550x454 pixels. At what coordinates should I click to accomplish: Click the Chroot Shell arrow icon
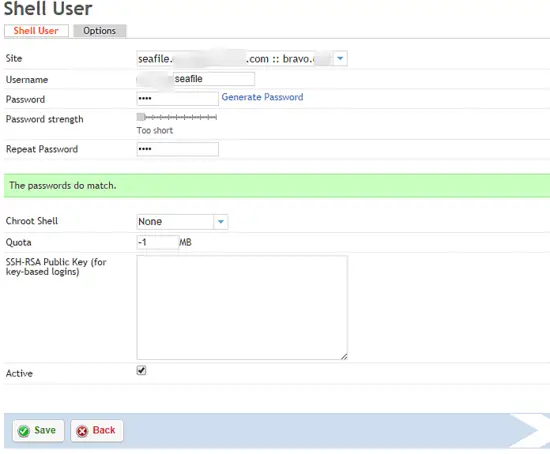(x=221, y=222)
